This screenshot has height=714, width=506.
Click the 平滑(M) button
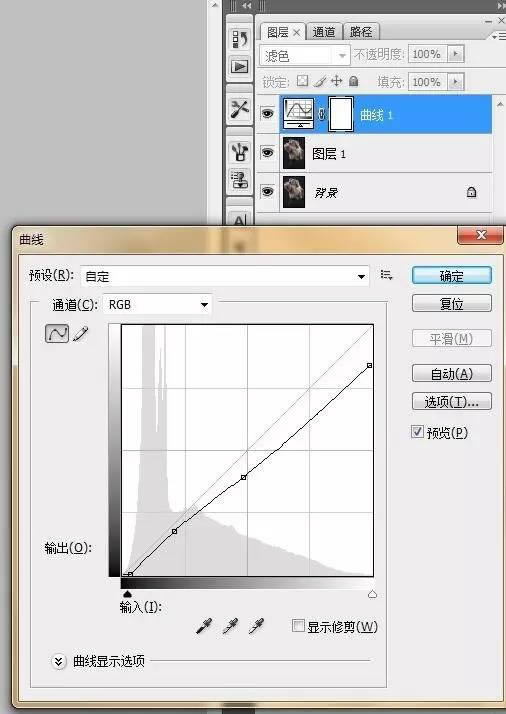451,339
